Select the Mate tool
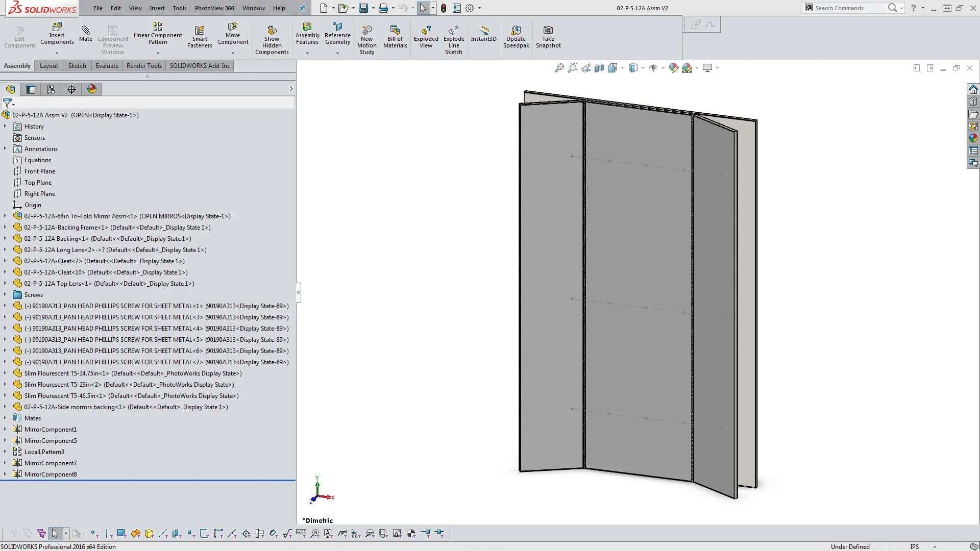Viewport: 980px width, 551px height. (x=86, y=31)
